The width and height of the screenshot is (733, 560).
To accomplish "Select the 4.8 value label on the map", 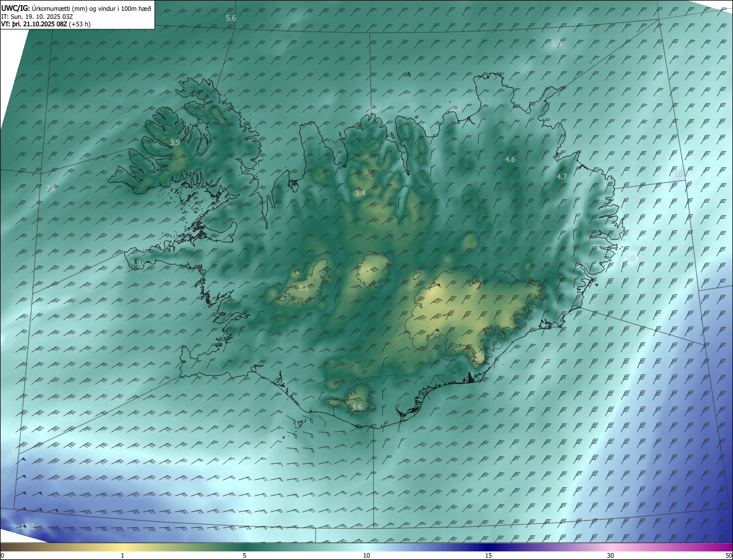I will 136,262.
